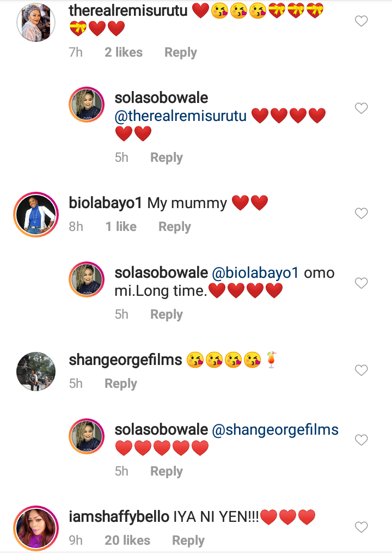Screen dimensions: 392x554
Task: Reply to therealremisurutu's comment
Action: coord(180,53)
